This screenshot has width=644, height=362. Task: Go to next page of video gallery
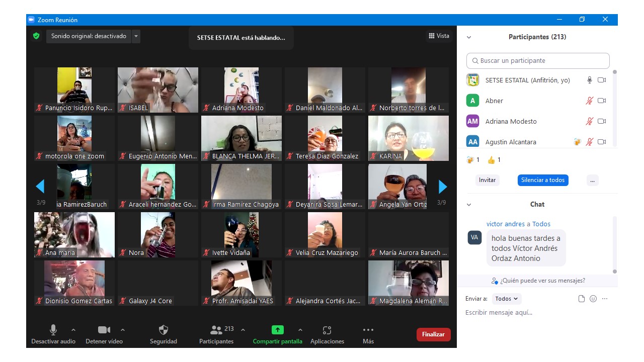point(443,187)
